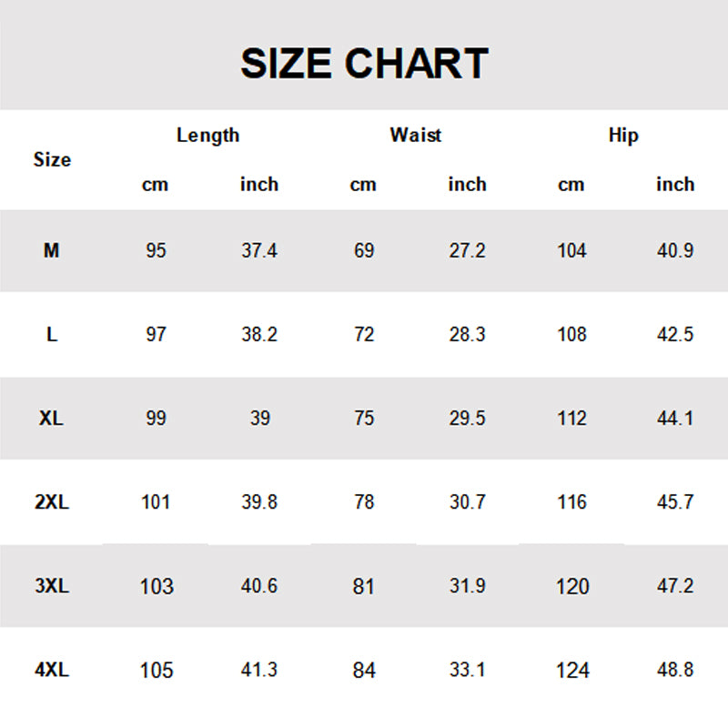Select the 3XL size row label

tap(52, 586)
